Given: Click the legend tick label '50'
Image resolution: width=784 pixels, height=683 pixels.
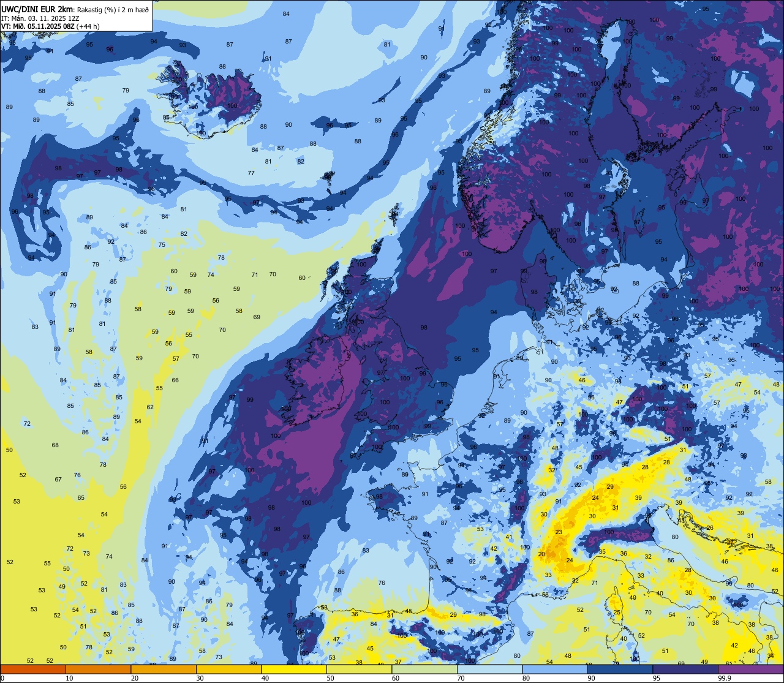Looking at the screenshot, I should tap(330, 678).
